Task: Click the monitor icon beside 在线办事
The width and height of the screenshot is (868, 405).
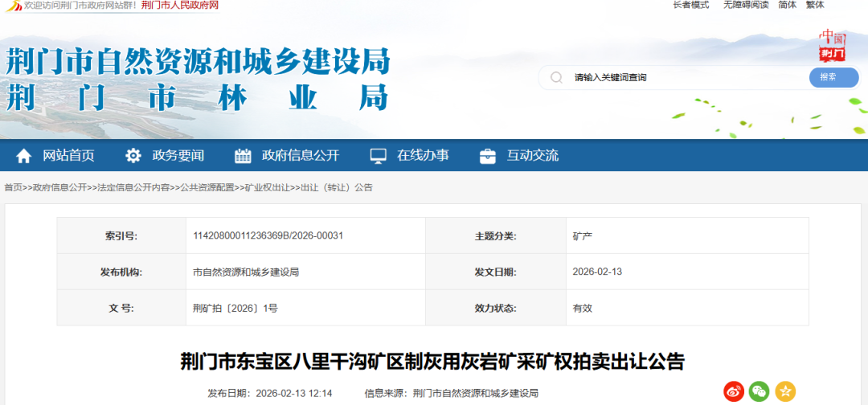Action: pos(379,155)
